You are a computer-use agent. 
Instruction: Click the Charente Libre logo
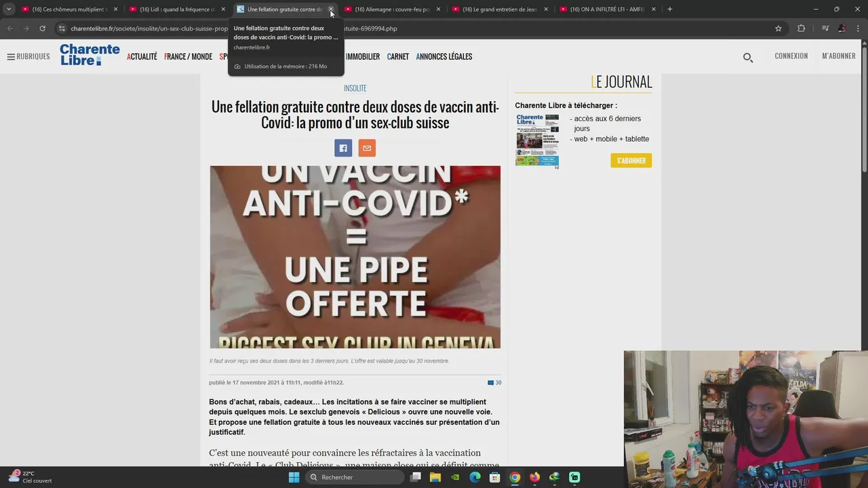(x=90, y=55)
